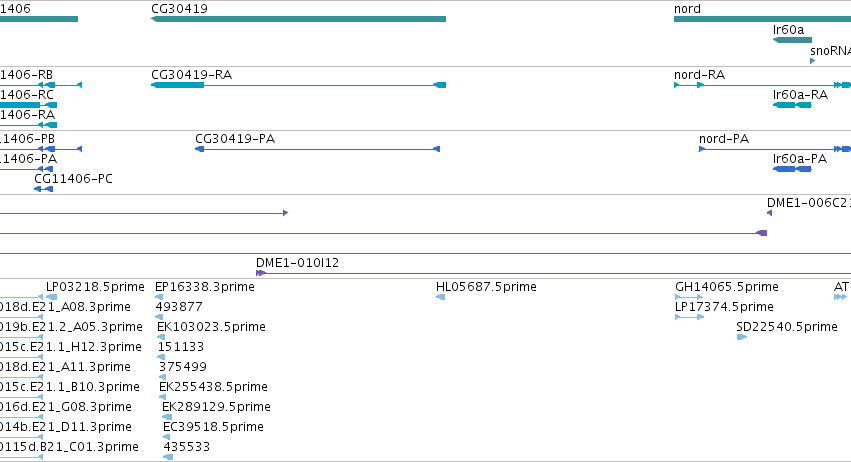
Task: Click the CG30419 gene bar
Action: point(299,19)
